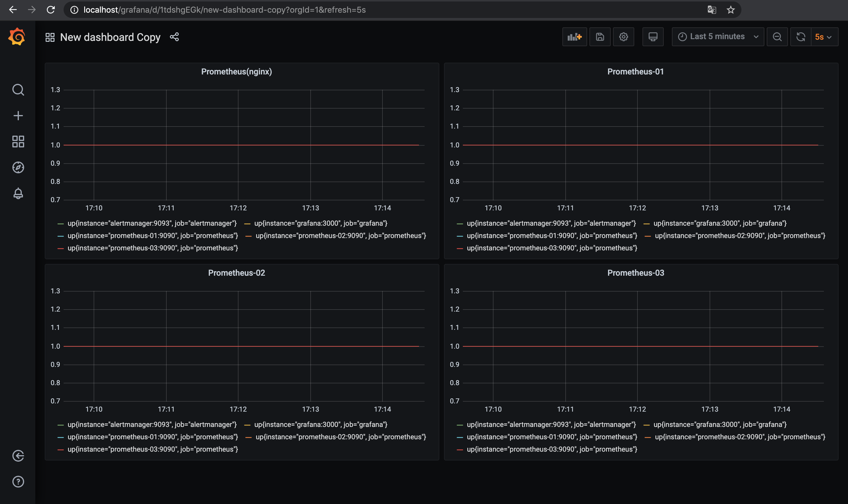The height and width of the screenshot is (504, 848).
Task: Open the Explore compass icon
Action: (x=18, y=167)
